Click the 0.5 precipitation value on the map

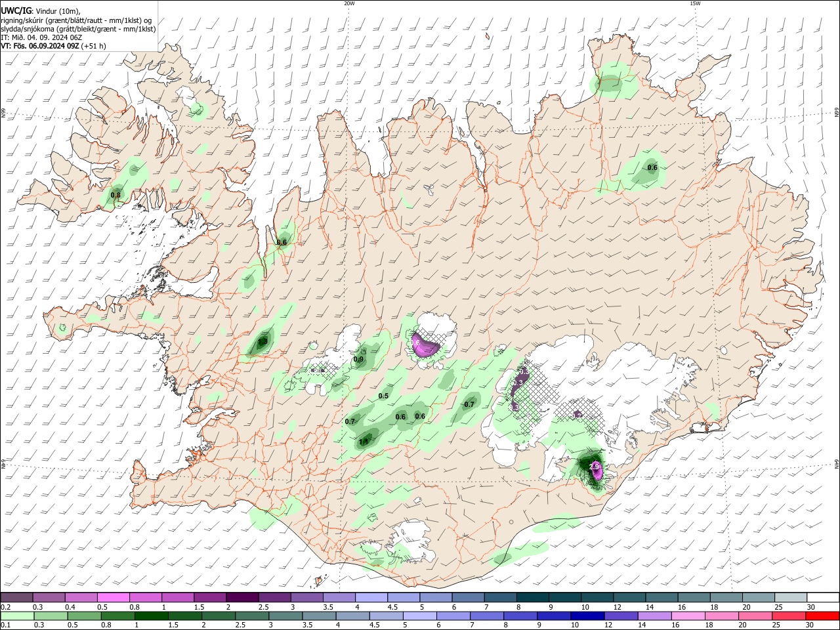[x=383, y=396]
